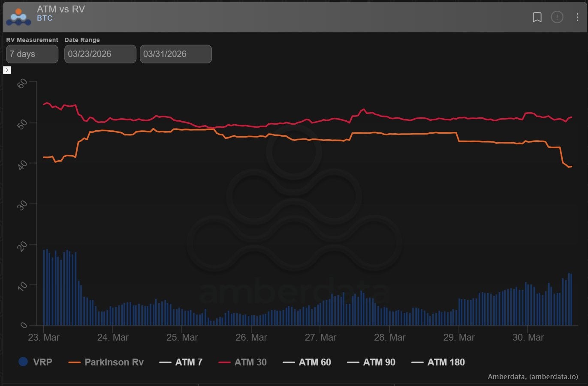Click the red ATM 30 line marker
Screen dimensions: 588x386
point(224,362)
